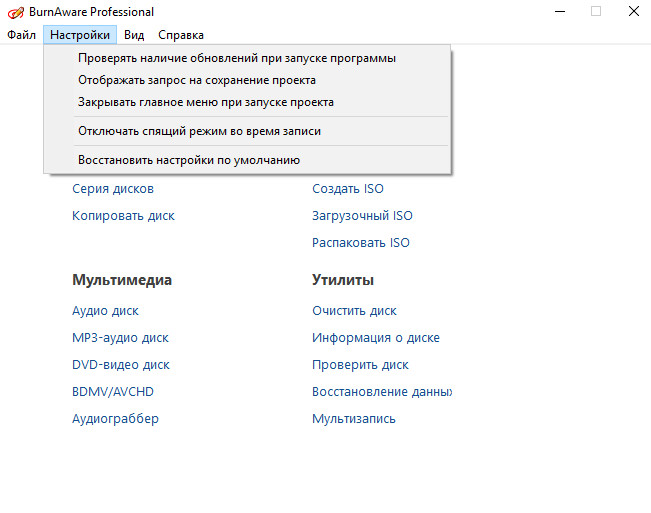The height and width of the screenshot is (513, 651).
Task: Open Очистить диск utility
Action: (x=354, y=311)
